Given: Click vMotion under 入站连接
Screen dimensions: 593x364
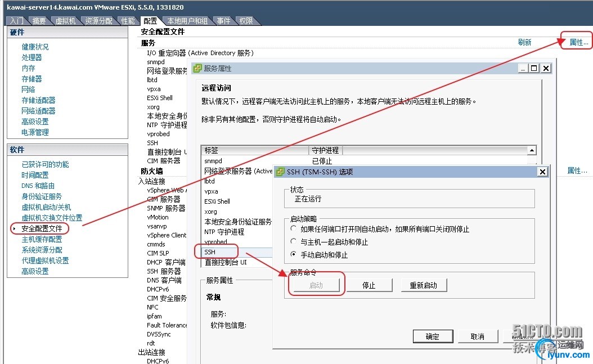Looking at the screenshot, I should tap(158, 217).
